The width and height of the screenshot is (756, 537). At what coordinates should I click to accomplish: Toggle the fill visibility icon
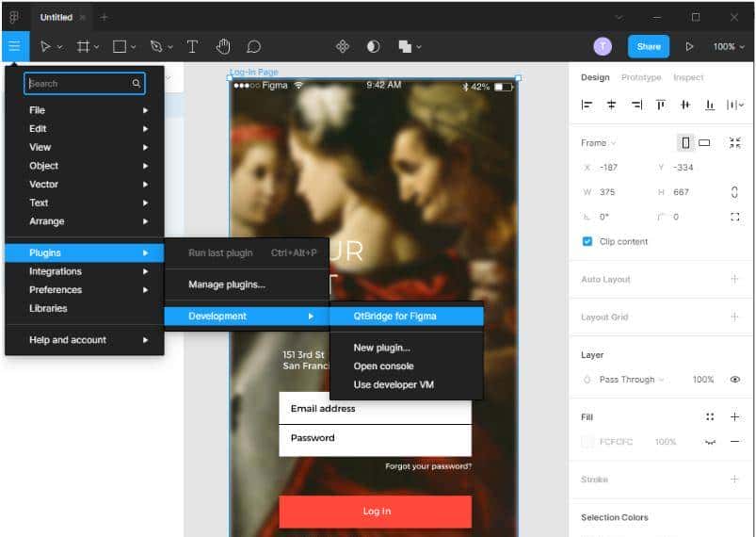pos(710,442)
